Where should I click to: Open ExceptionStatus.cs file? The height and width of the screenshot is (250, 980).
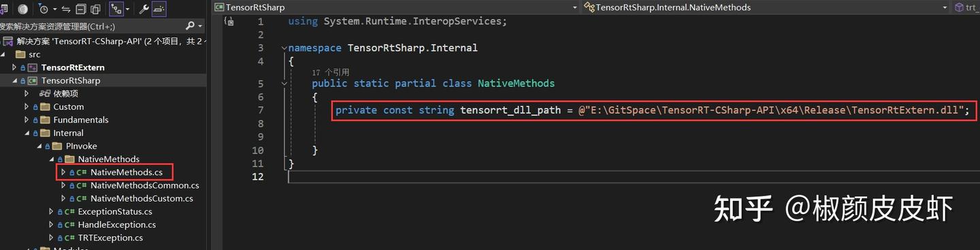click(x=114, y=212)
